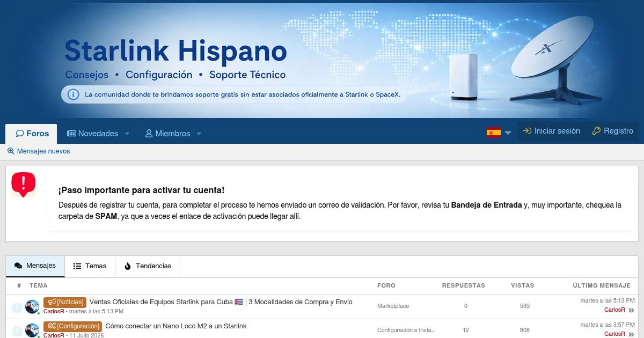Click 'martes a las 3:57 PM' last message time
The image size is (644, 338).
[608, 325]
